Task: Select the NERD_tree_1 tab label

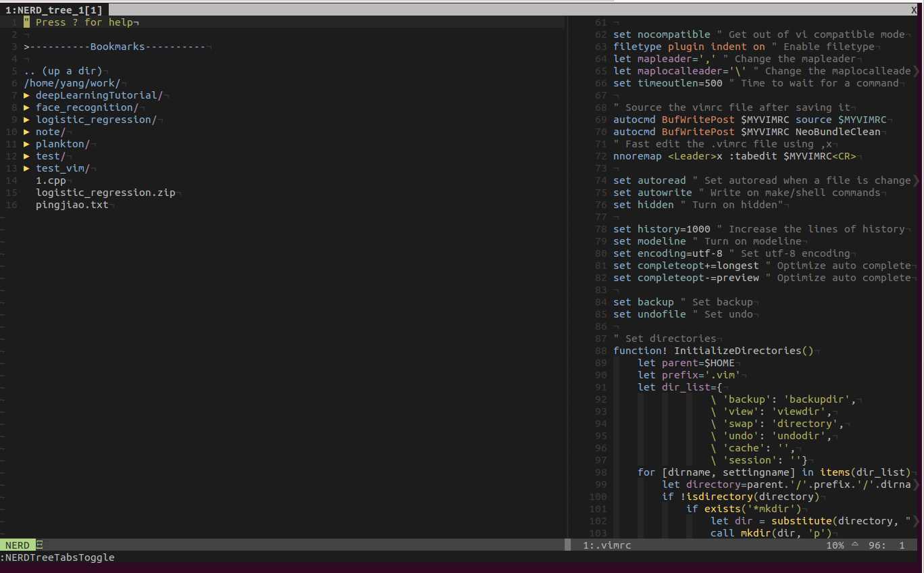Action: point(54,9)
